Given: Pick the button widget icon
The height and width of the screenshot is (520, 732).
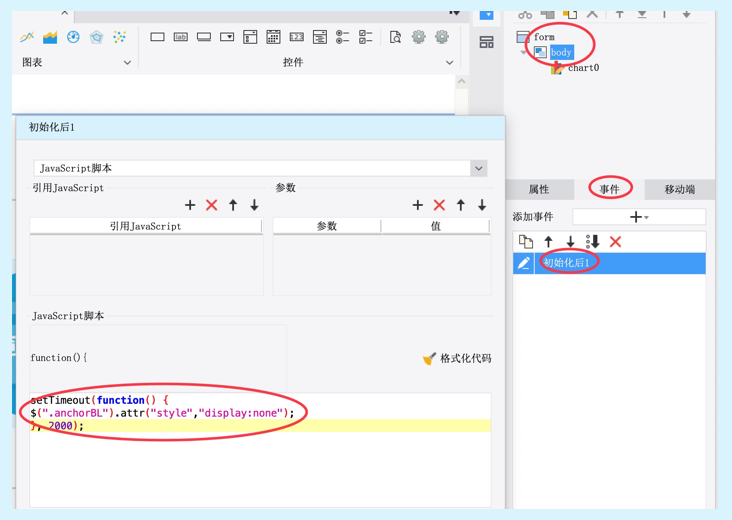Looking at the screenshot, I should 204,37.
